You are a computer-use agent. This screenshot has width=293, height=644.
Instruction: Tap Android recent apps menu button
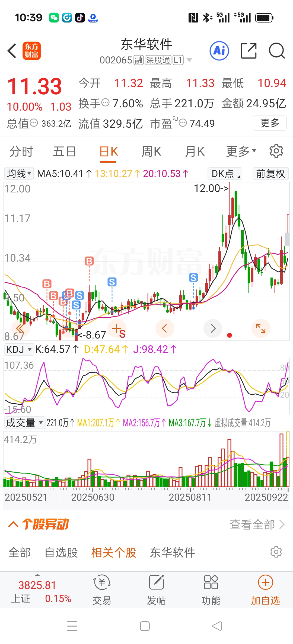click(72, 626)
